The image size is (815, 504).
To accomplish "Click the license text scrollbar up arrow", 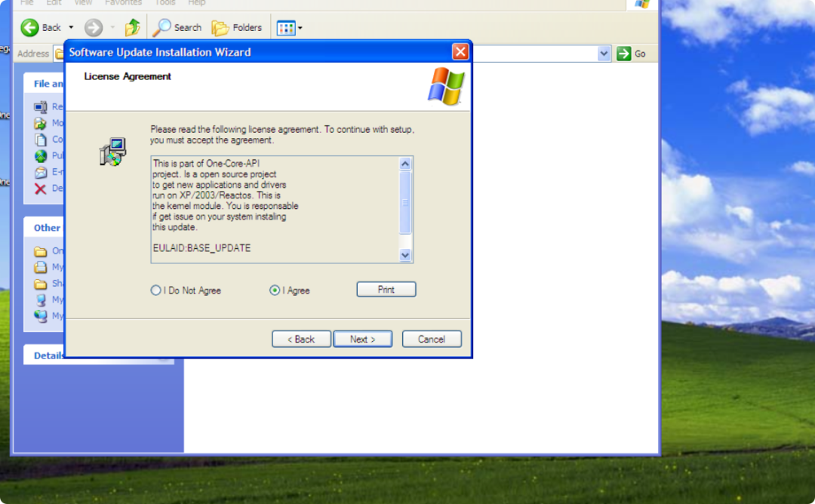I will click(x=405, y=164).
